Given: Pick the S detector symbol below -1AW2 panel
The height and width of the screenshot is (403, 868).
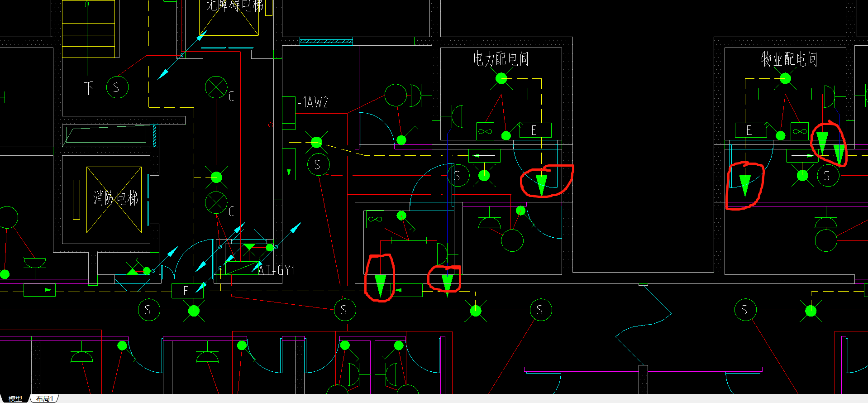Looking at the screenshot, I should (x=318, y=165).
